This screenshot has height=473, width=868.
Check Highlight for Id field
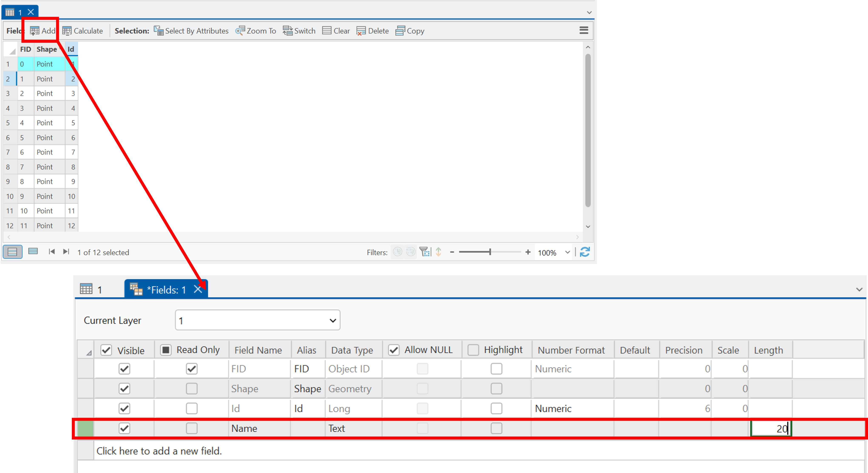tap(496, 408)
